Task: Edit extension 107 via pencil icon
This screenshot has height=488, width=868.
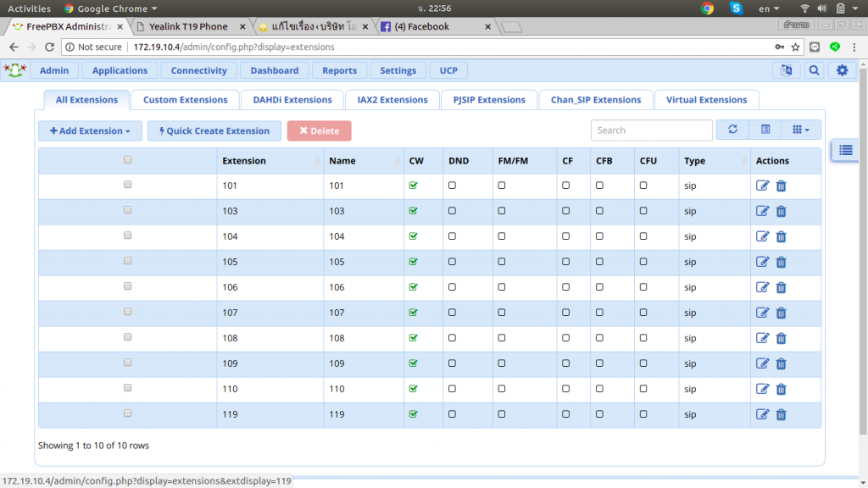Action: [762, 313]
